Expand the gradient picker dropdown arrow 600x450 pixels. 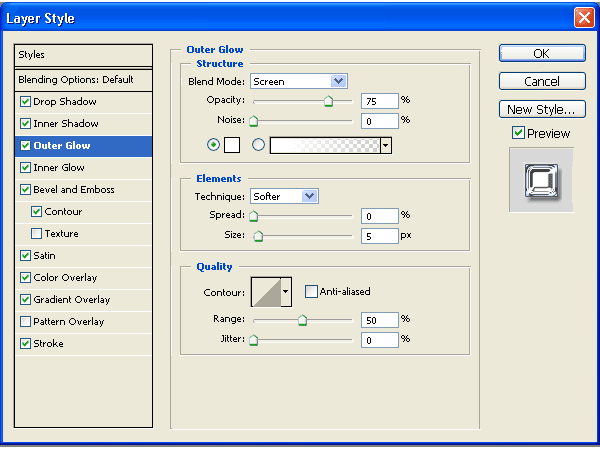click(386, 145)
